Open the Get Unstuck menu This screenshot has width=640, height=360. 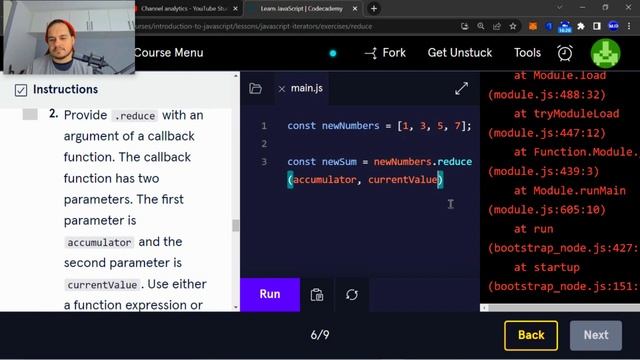[x=460, y=53]
